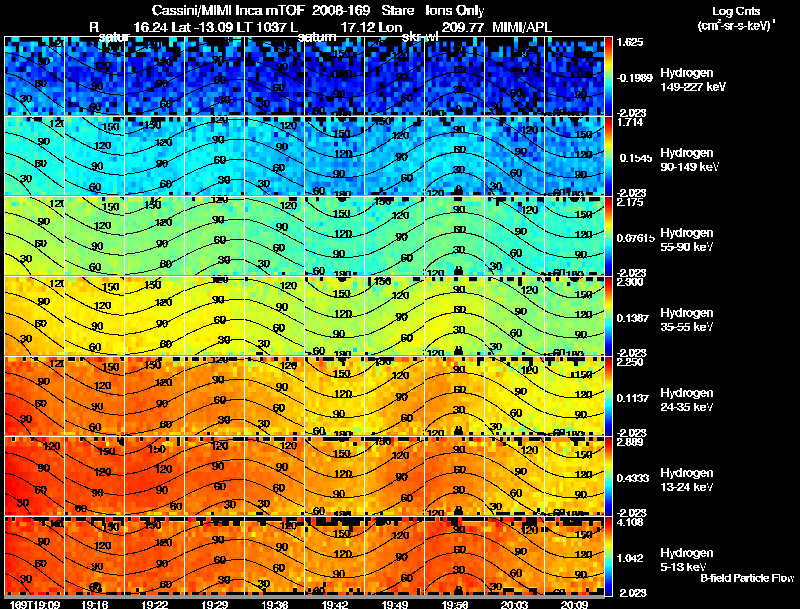Click the 'Lat -13.09' header value
Viewport: 800px width, 609px height.
click(x=203, y=28)
